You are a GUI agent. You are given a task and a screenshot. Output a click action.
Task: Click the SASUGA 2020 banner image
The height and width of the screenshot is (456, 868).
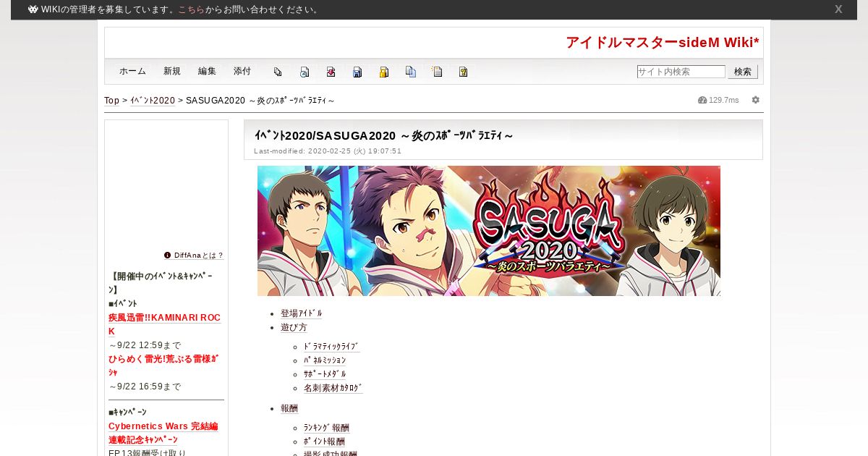(x=489, y=231)
